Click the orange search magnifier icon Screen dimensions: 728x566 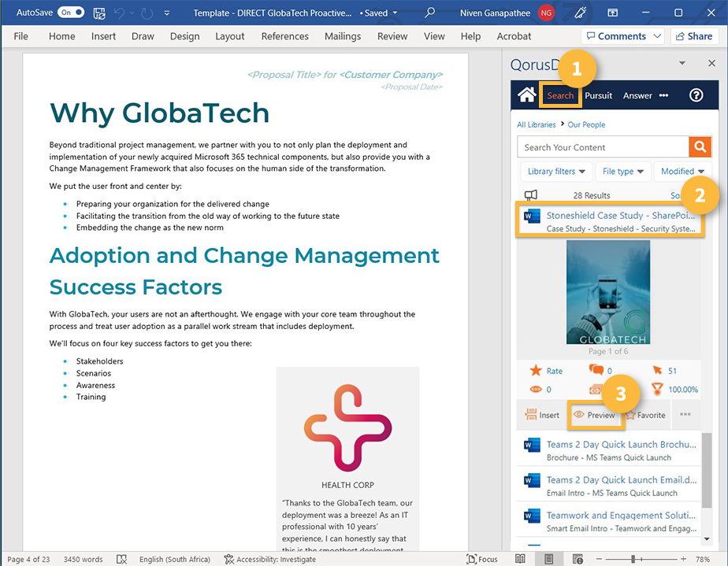pyautogui.click(x=700, y=147)
